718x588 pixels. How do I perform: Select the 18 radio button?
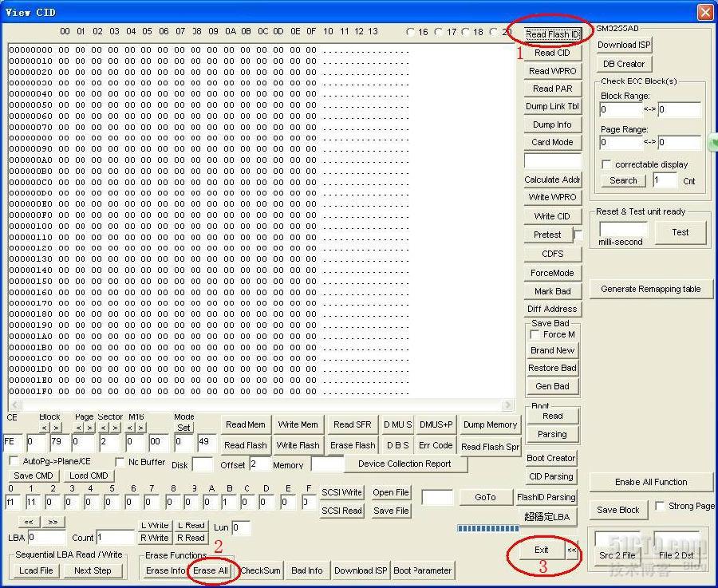click(466, 32)
